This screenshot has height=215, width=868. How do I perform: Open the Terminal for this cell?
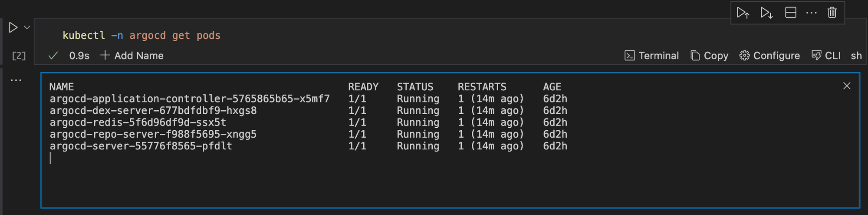pyautogui.click(x=651, y=56)
